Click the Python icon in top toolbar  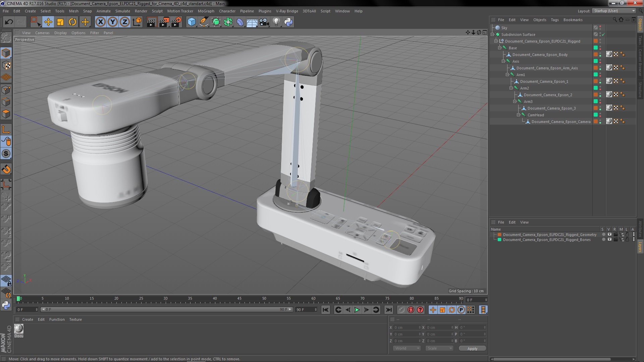coord(288,22)
